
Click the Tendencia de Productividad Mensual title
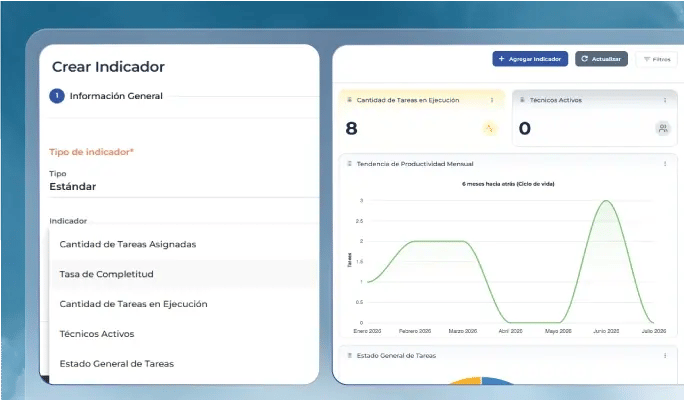415,164
